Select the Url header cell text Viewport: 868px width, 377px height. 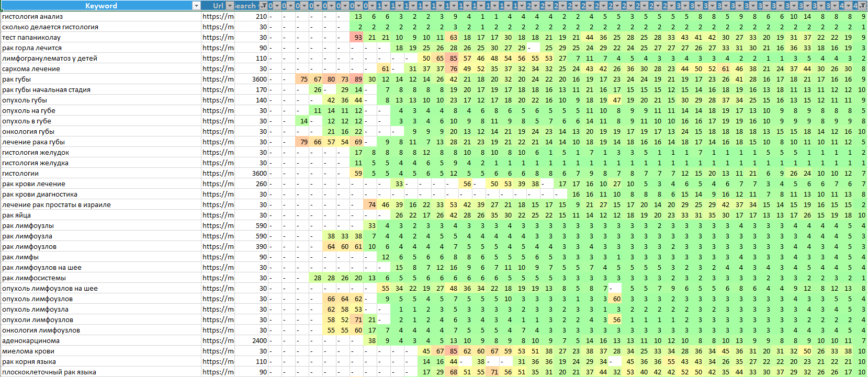[x=218, y=6]
